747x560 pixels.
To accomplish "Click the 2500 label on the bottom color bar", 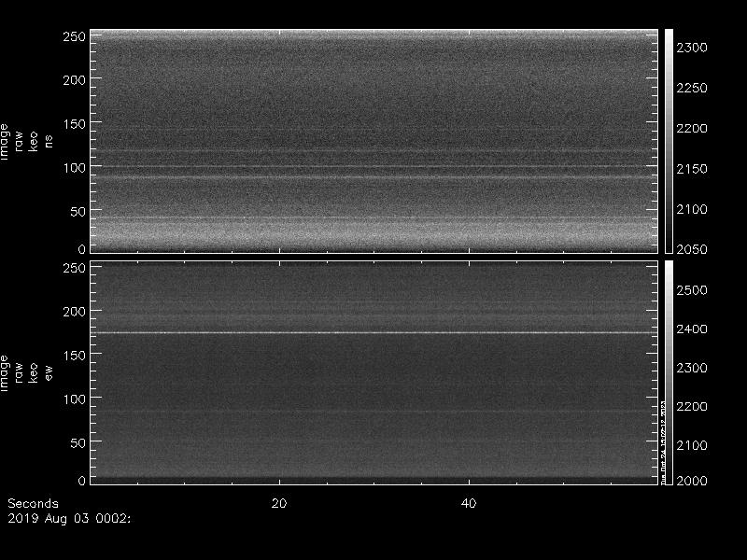I will pos(692,290).
